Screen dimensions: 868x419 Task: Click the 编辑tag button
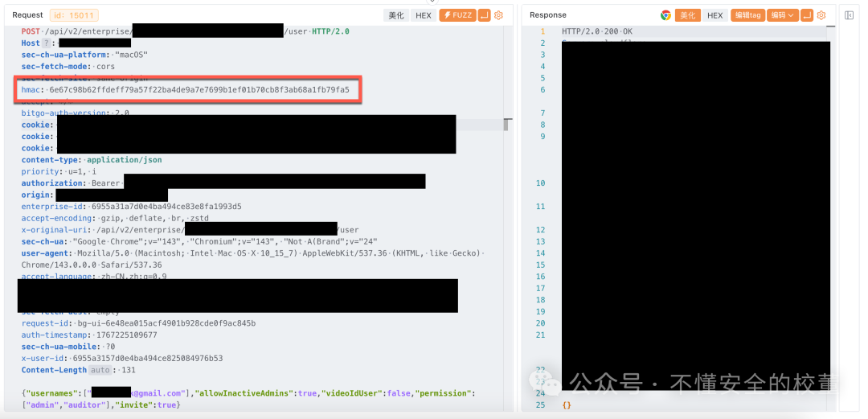pos(747,15)
